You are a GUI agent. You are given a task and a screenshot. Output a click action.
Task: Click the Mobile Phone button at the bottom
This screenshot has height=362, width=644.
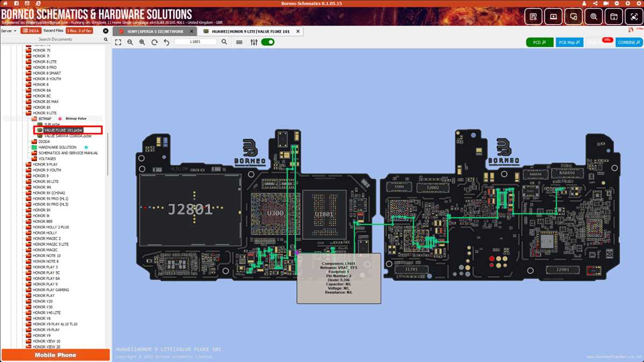(55, 355)
